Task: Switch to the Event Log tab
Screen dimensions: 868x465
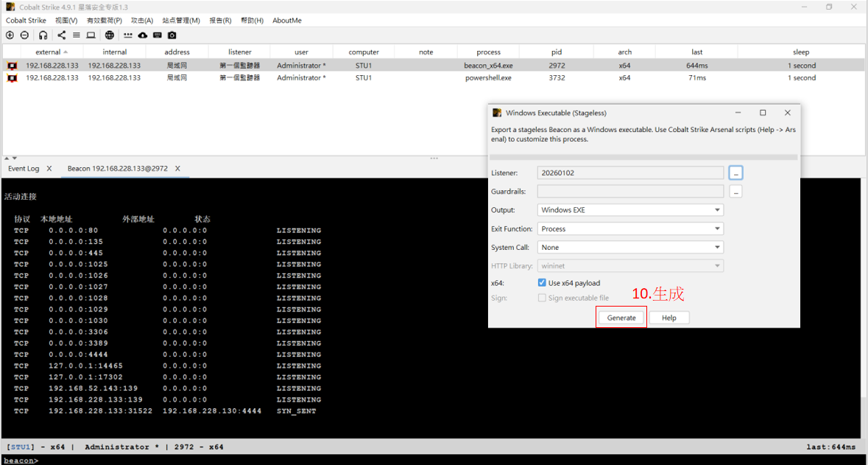Action: [24, 169]
